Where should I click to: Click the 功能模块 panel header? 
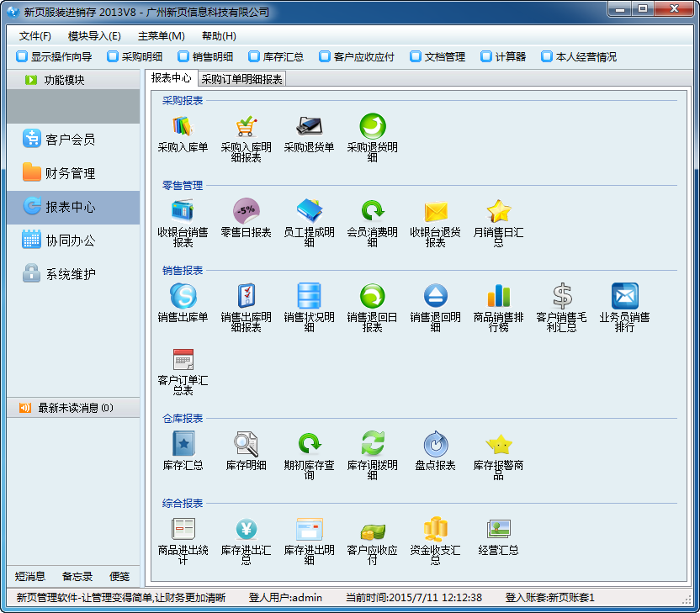(x=73, y=80)
